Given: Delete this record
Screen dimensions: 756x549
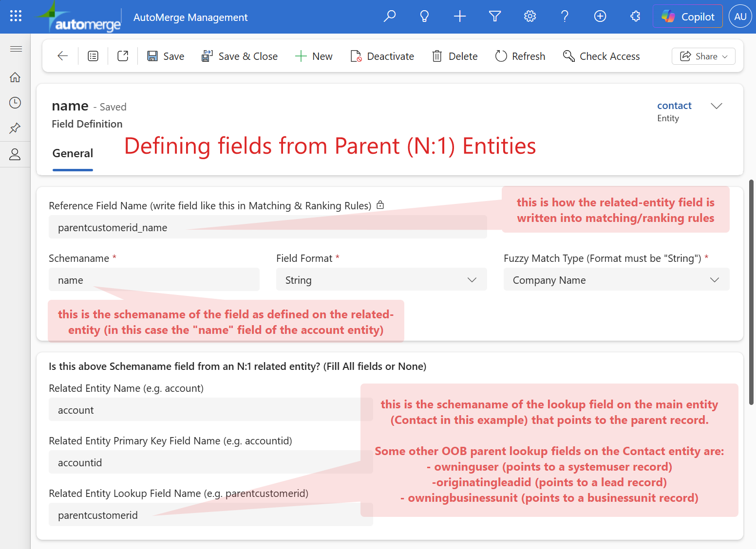Looking at the screenshot, I should (455, 56).
